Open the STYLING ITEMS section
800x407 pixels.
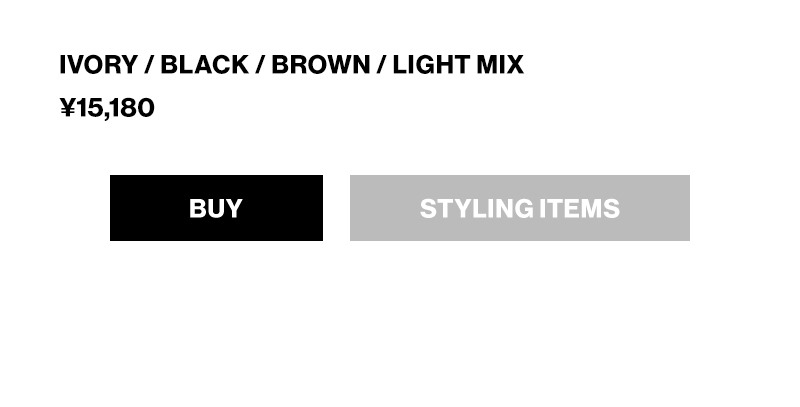tap(519, 208)
